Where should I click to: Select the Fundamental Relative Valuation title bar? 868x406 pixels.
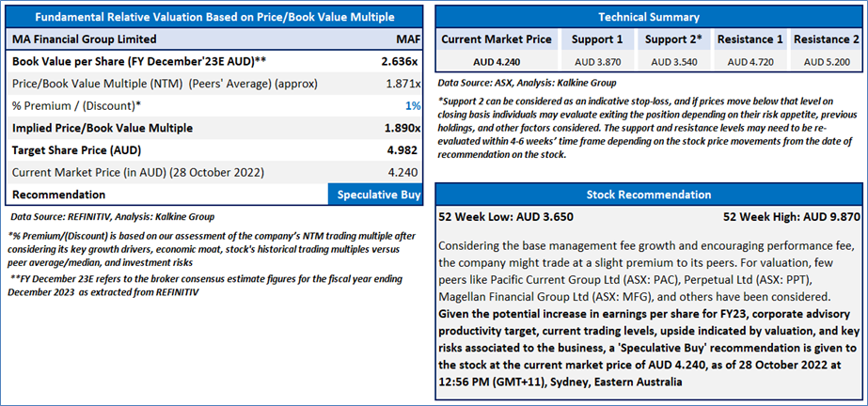tap(214, 17)
